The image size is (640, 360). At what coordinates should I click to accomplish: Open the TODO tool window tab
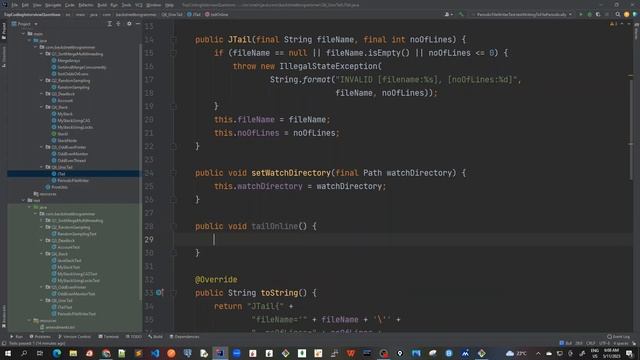[133, 337]
